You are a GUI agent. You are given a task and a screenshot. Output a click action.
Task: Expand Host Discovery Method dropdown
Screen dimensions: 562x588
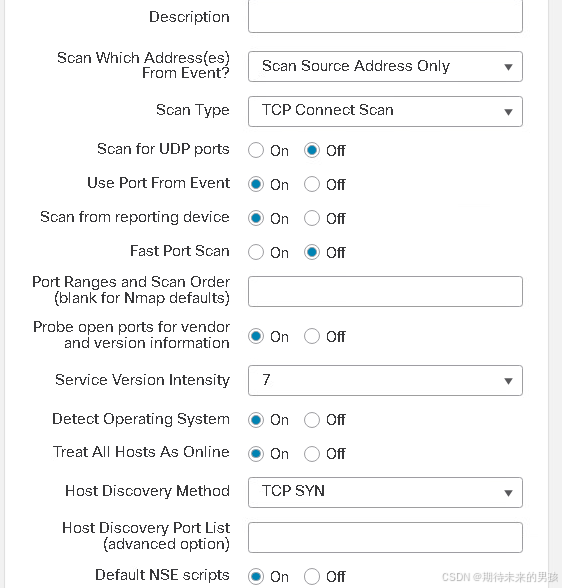(x=385, y=492)
